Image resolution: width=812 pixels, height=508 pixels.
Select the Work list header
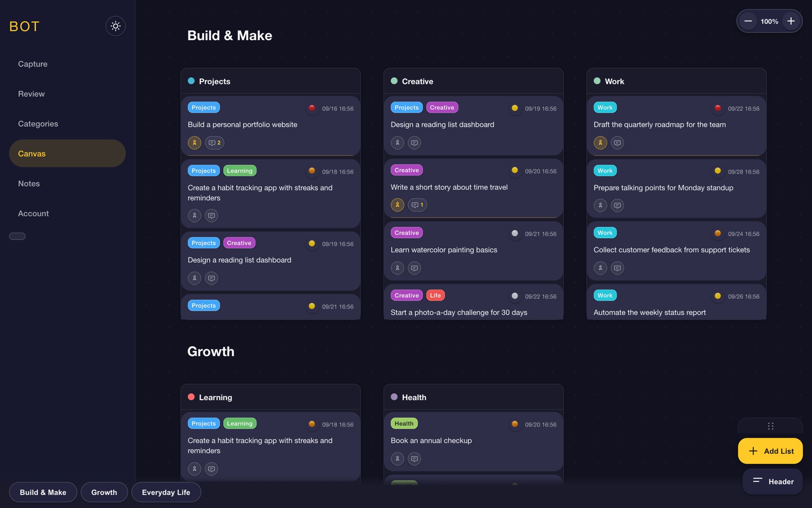[677, 81]
